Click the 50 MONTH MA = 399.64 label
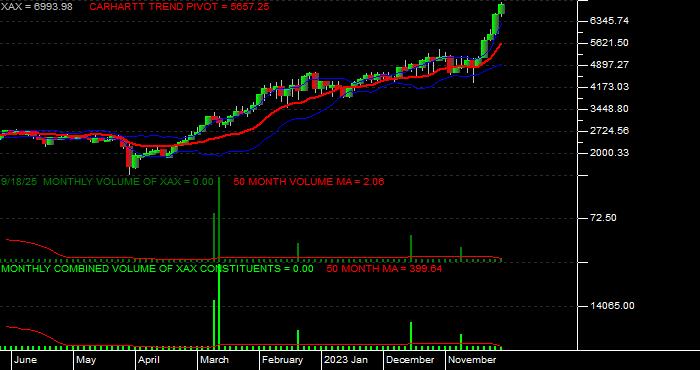The width and height of the screenshot is (700, 370). pyautogui.click(x=384, y=269)
